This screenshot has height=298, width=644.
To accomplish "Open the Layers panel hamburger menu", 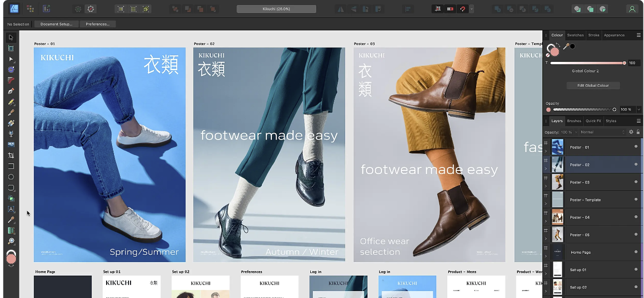I will tap(639, 121).
